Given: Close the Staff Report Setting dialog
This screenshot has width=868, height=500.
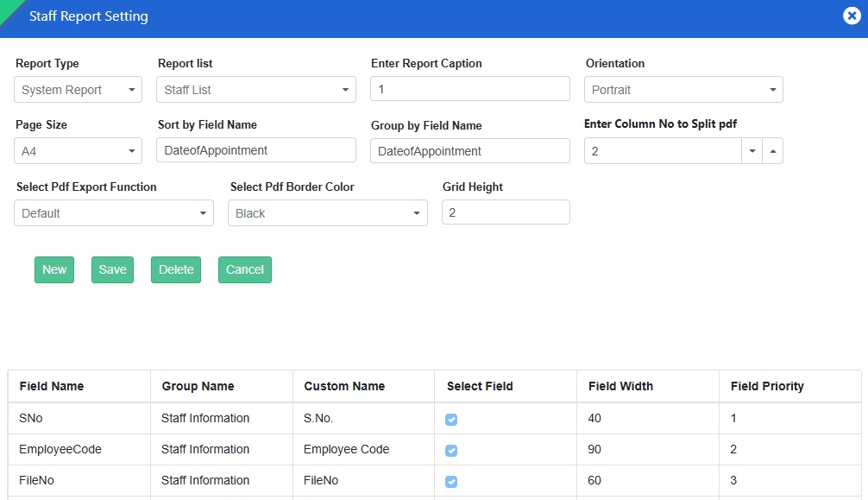Looking at the screenshot, I should click(x=851, y=16).
